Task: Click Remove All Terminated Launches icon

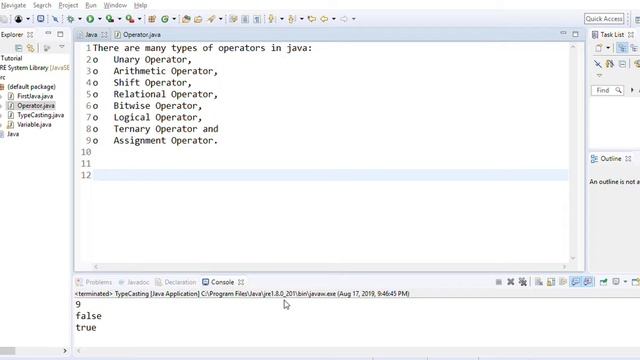Action: [x=522, y=282]
